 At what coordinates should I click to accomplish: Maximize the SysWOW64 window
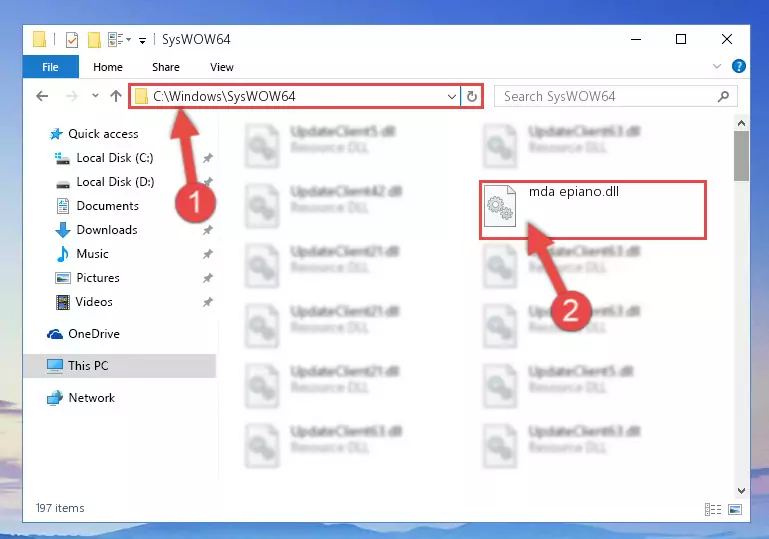pyautogui.click(x=681, y=39)
